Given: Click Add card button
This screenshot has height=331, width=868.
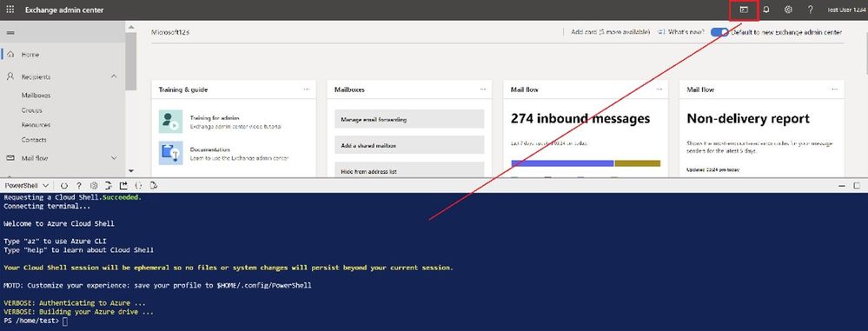Looking at the screenshot, I should click(x=610, y=32).
